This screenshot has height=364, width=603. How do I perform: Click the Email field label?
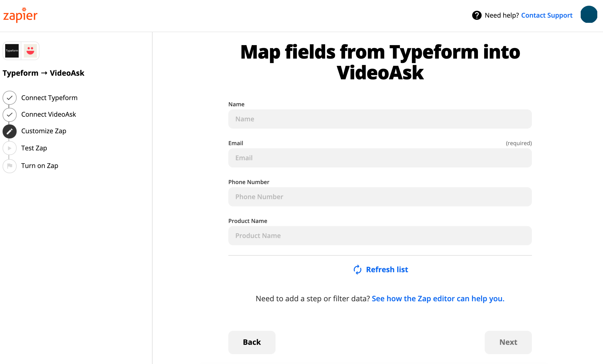(235, 143)
